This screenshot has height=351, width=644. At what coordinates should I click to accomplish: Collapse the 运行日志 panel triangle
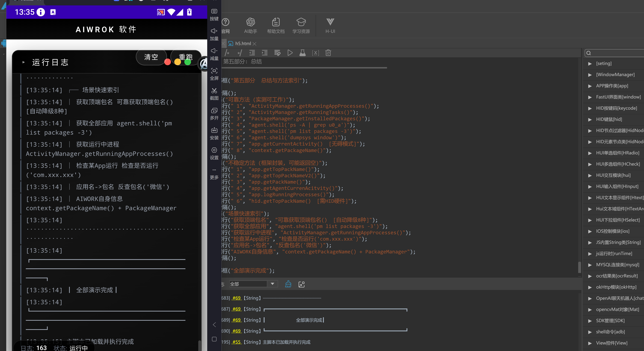click(x=23, y=62)
